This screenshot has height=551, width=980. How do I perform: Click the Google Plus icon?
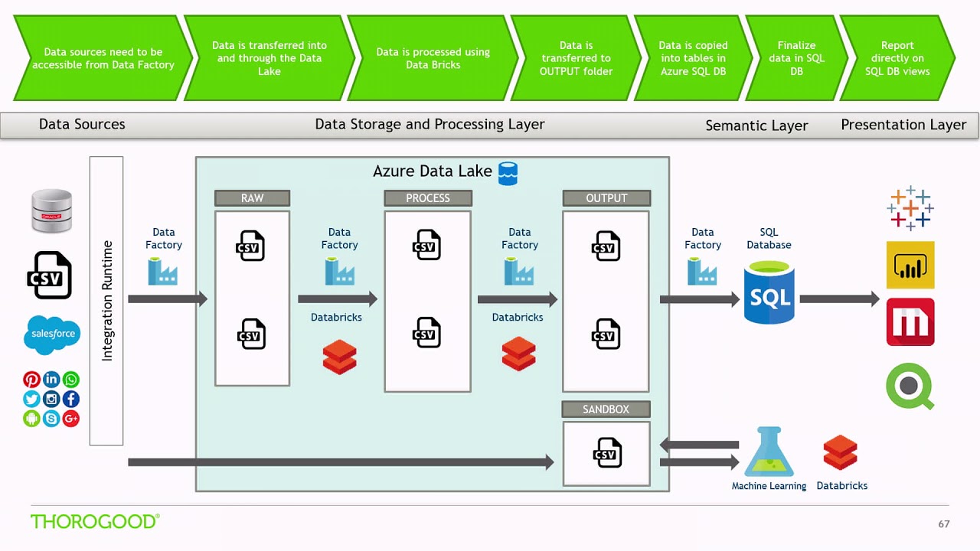(x=71, y=419)
